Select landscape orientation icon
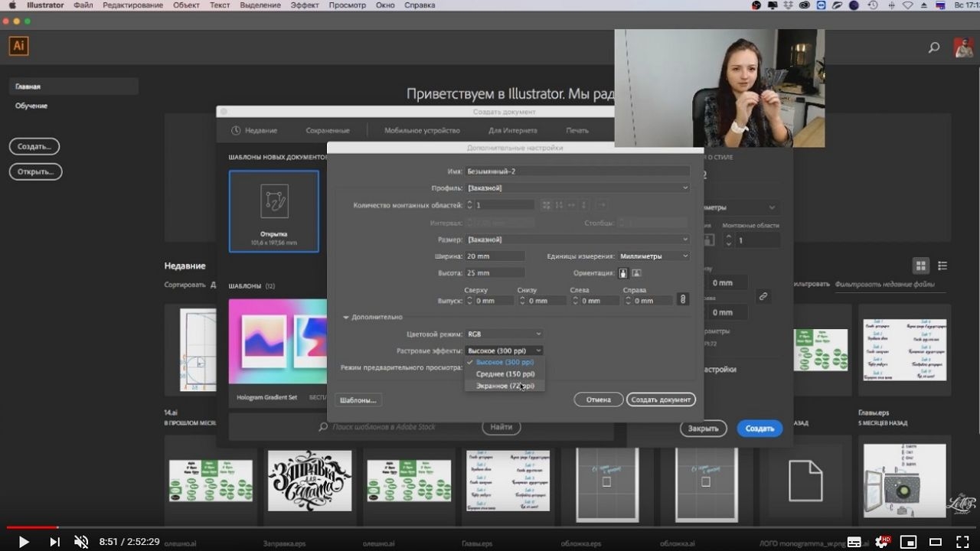The image size is (980, 551). pyautogui.click(x=636, y=273)
